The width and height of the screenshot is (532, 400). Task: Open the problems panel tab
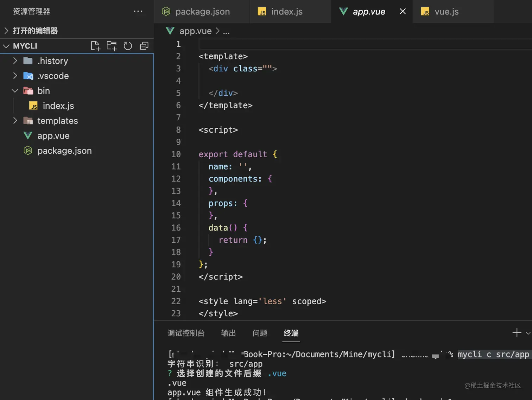[260, 333]
